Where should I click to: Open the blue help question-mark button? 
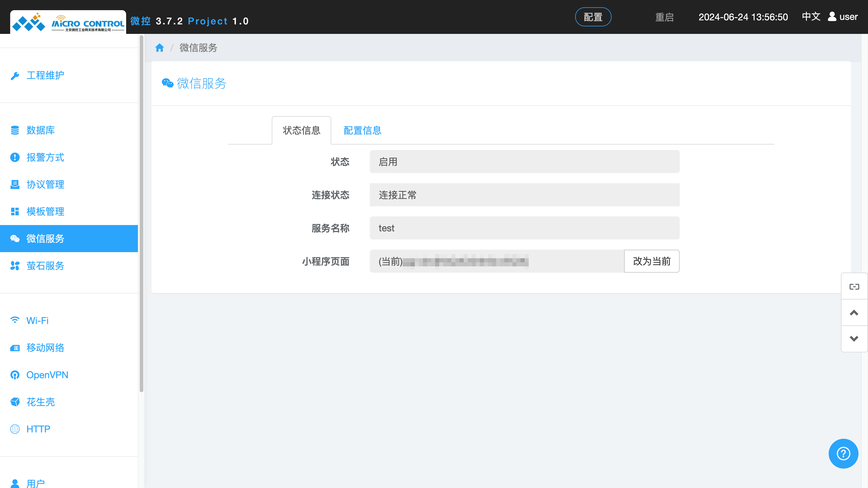[843, 453]
